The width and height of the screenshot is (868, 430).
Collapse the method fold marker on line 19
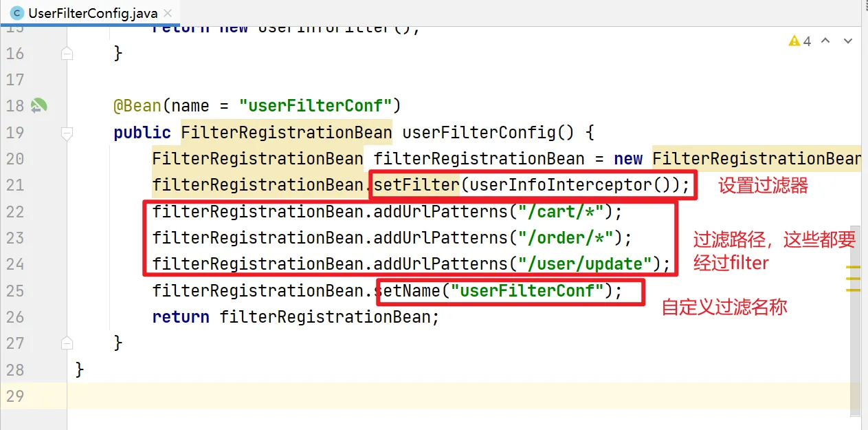[x=67, y=132]
